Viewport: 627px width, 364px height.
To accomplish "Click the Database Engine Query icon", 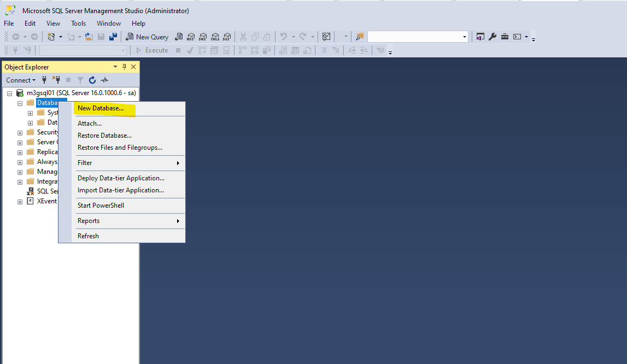I will (x=179, y=37).
